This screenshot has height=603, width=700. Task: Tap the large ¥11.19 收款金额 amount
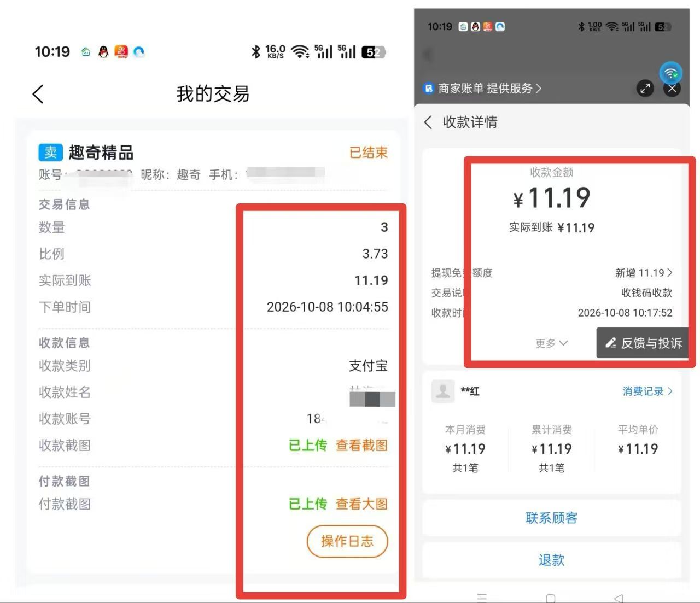(x=551, y=197)
